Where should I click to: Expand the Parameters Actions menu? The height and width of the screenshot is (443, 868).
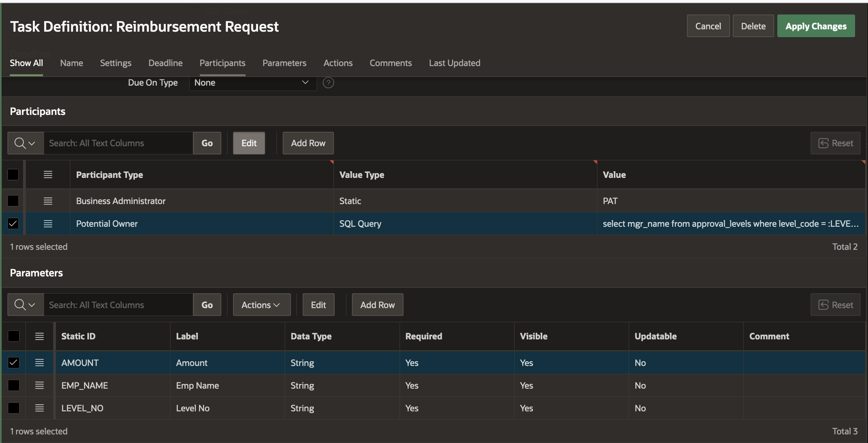pos(261,305)
